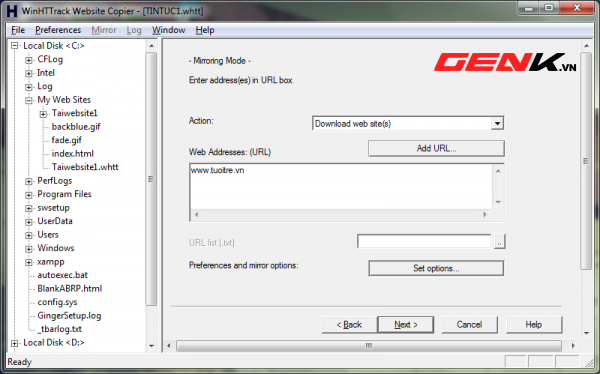Screen dimensions: 600x374
Task: Click the folder tree scroll-up arrow
Action: tap(152, 46)
